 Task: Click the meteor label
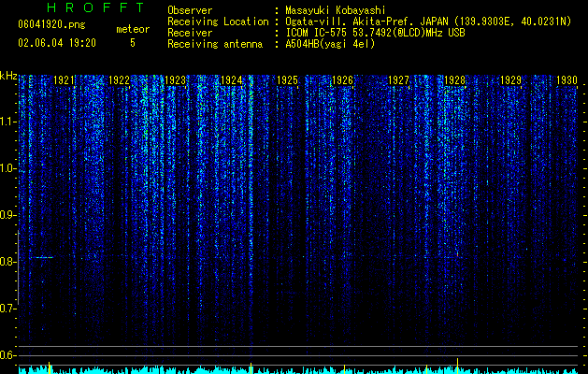(133, 29)
